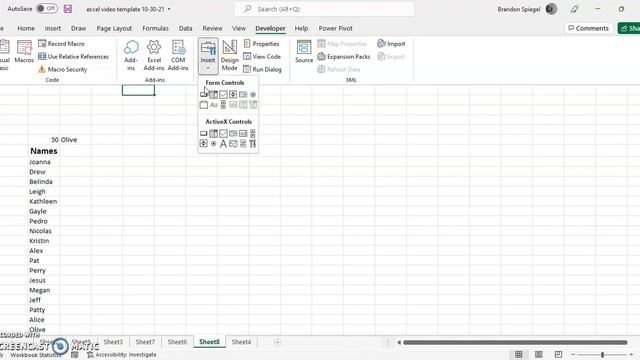
Task: Open the Add-ins button
Action: click(131, 56)
